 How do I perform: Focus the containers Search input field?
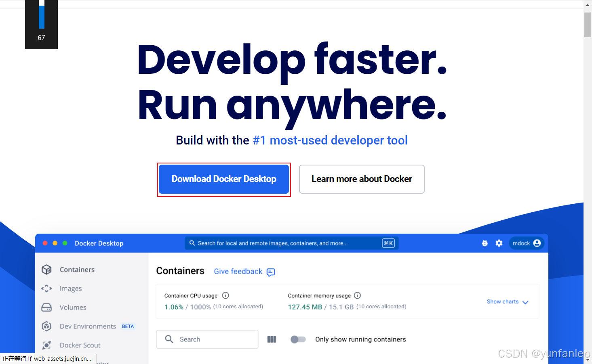pyautogui.click(x=207, y=339)
